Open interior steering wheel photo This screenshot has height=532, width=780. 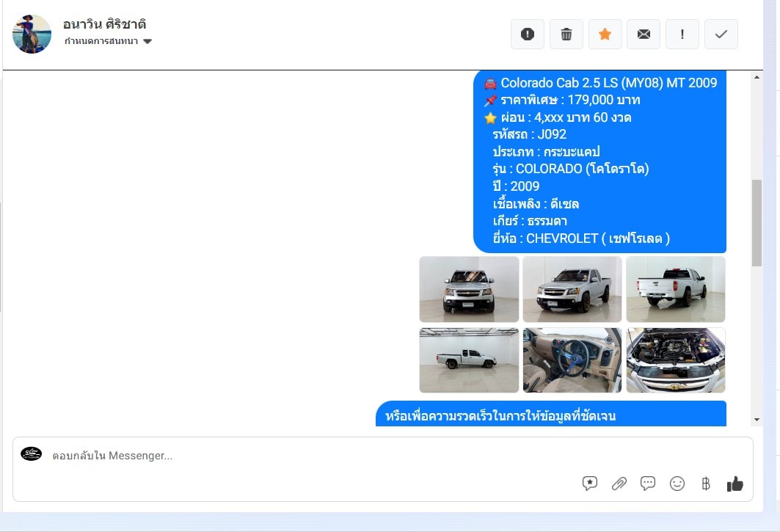point(572,360)
